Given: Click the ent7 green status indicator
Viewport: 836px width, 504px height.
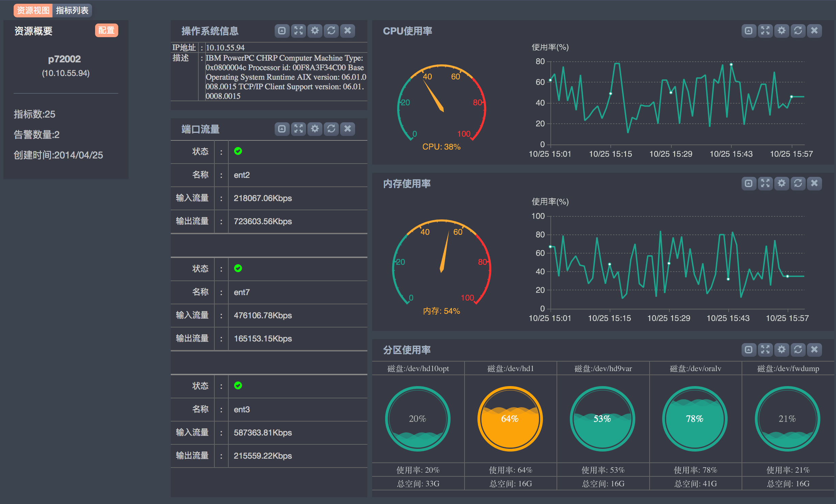Looking at the screenshot, I should point(238,268).
